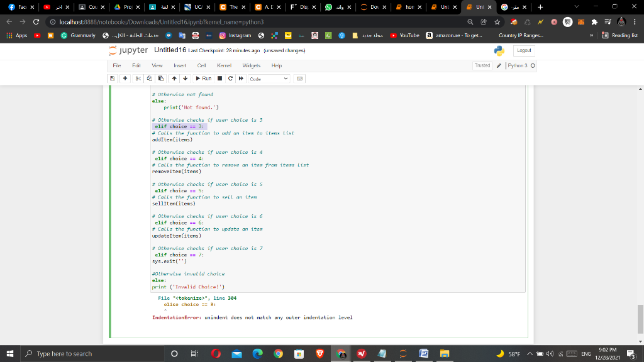
Task: Open the Reading list
Action: [x=620, y=35]
